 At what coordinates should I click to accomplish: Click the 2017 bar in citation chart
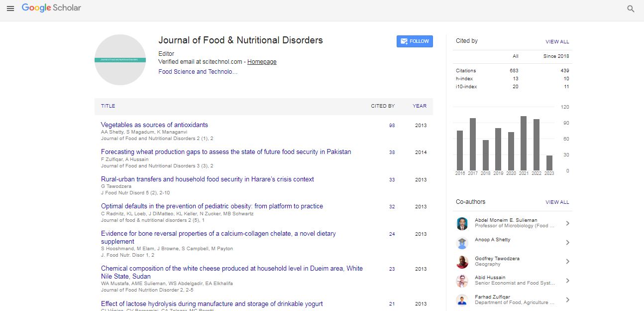pos(473,145)
